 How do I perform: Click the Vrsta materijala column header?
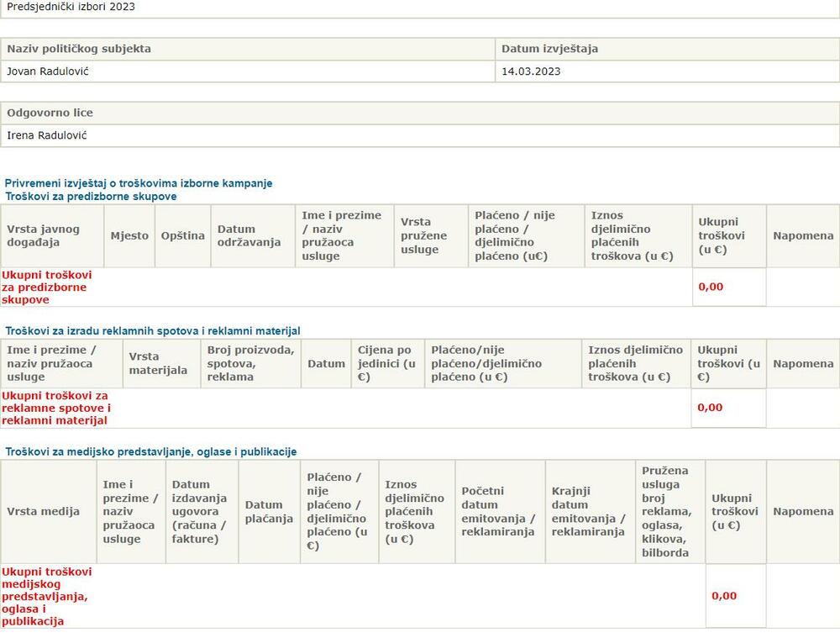click(x=159, y=364)
